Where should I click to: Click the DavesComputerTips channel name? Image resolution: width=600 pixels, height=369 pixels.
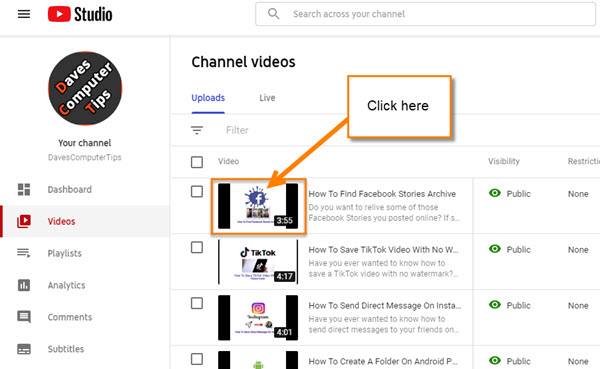85,157
